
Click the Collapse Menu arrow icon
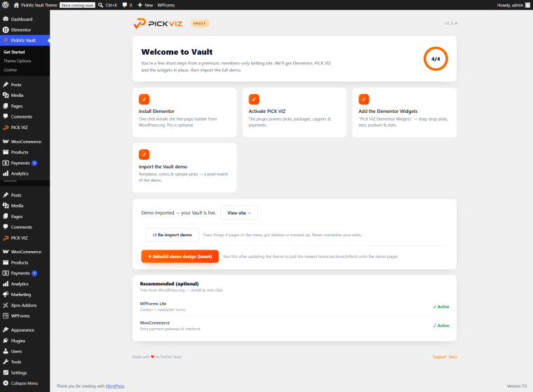coord(6,383)
